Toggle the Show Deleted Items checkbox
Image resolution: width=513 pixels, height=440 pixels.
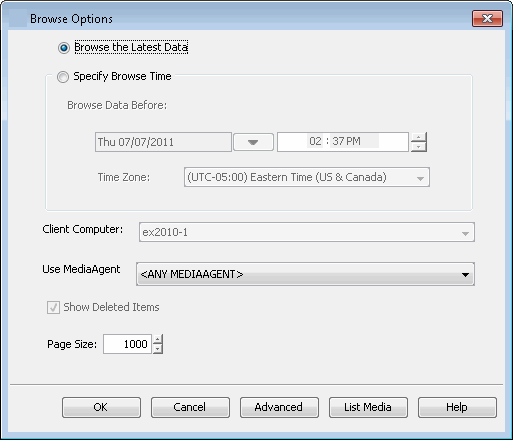[x=53, y=307]
